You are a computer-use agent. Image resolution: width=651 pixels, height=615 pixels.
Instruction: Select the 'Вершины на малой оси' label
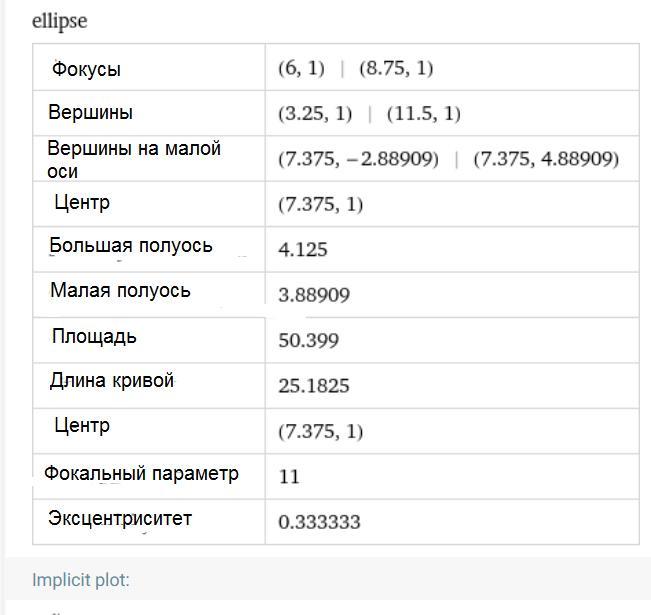[134, 159]
